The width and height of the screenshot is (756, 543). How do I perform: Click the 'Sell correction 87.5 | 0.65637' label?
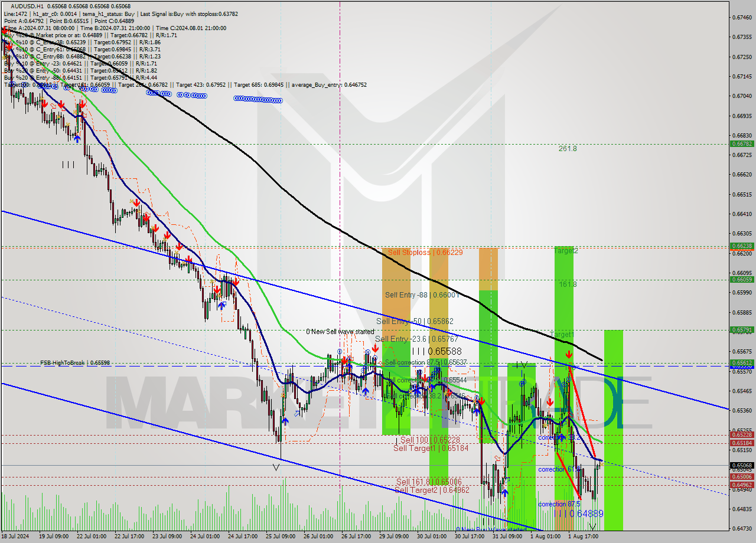426,362
